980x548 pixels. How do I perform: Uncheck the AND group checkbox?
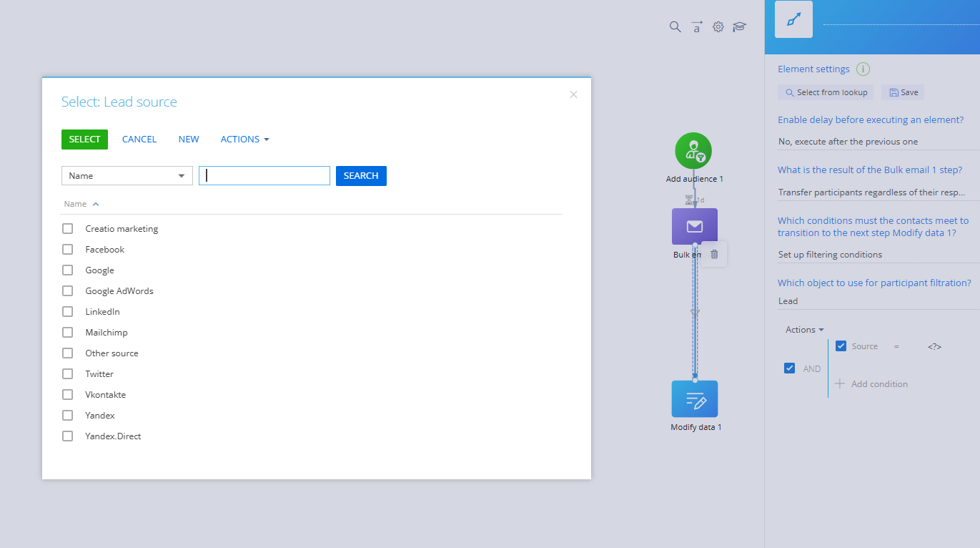(x=790, y=368)
